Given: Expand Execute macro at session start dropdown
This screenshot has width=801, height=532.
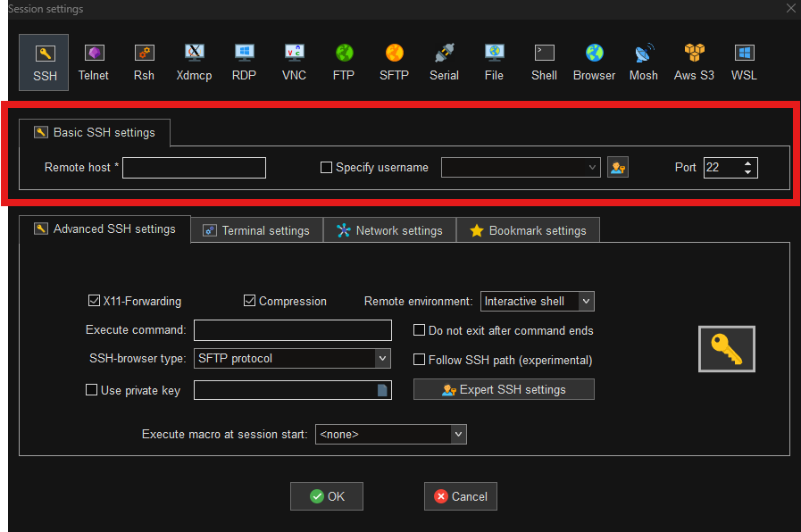Looking at the screenshot, I should (x=458, y=435).
